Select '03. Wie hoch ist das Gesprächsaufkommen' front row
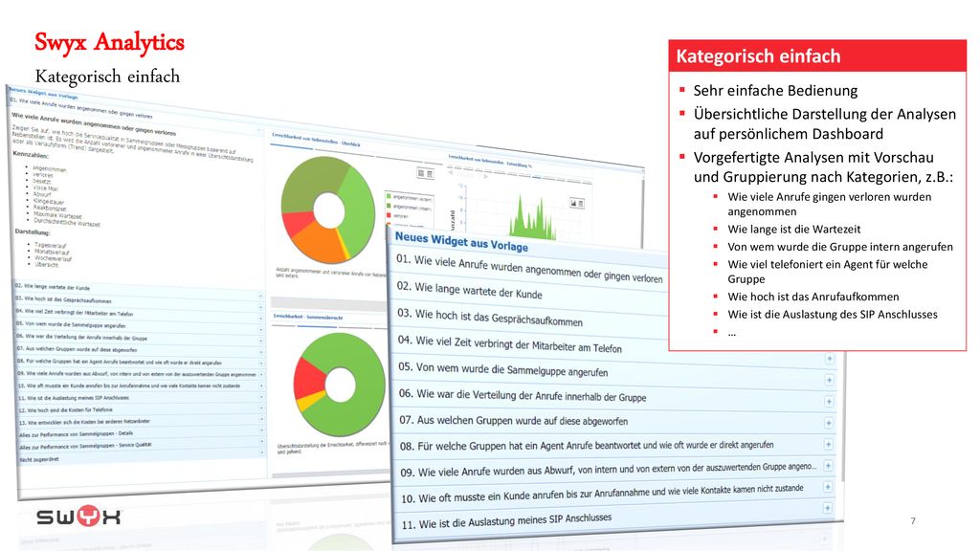Viewport: 980px width, 551px height. [490, 316]
